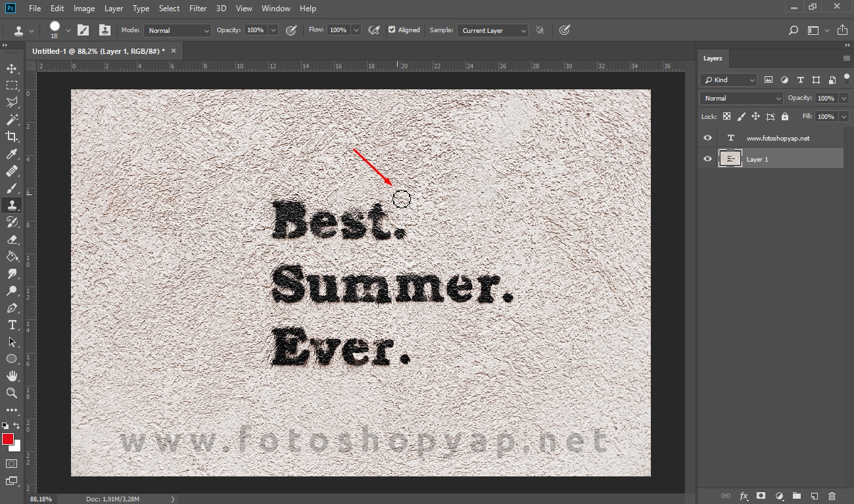Open the brush preset picker dropdown
This screenshot has width=854, height=504.
coord(68,30)
